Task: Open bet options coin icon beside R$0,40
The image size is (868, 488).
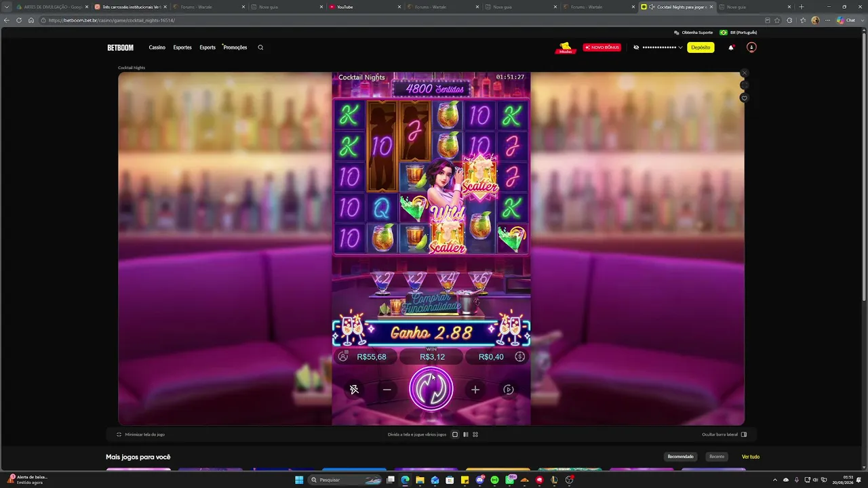Action: pyautogui.click(x=520, y=357)
